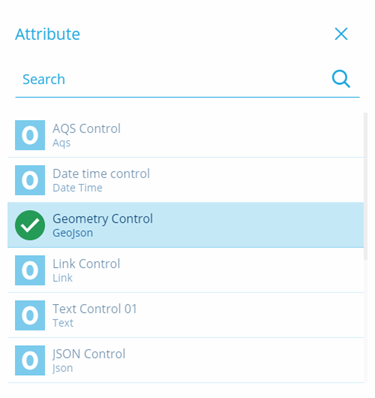
Task: Click the Date Time type subtitle
Action: click(x=77, y=188)
